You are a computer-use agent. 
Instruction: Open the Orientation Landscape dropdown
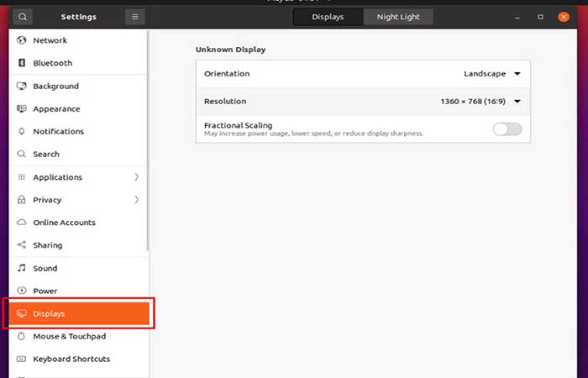[492, 74]
